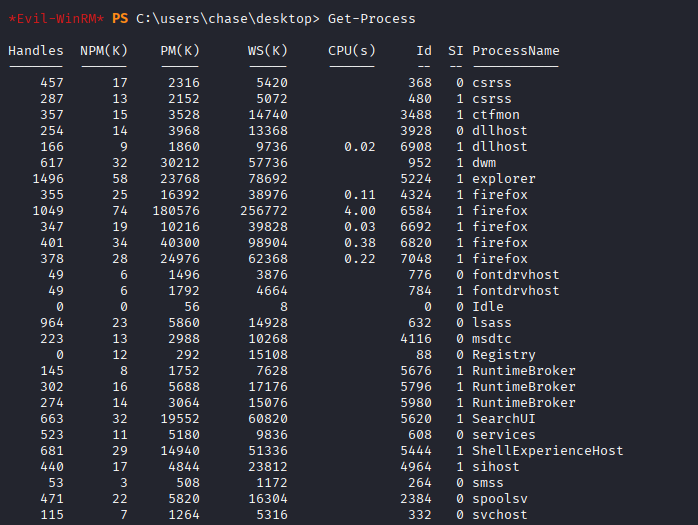The width and height of the screenshot is (698, 525).
Task: Click the ShellExperienceHost process name
Action: [x=548, y=452]
